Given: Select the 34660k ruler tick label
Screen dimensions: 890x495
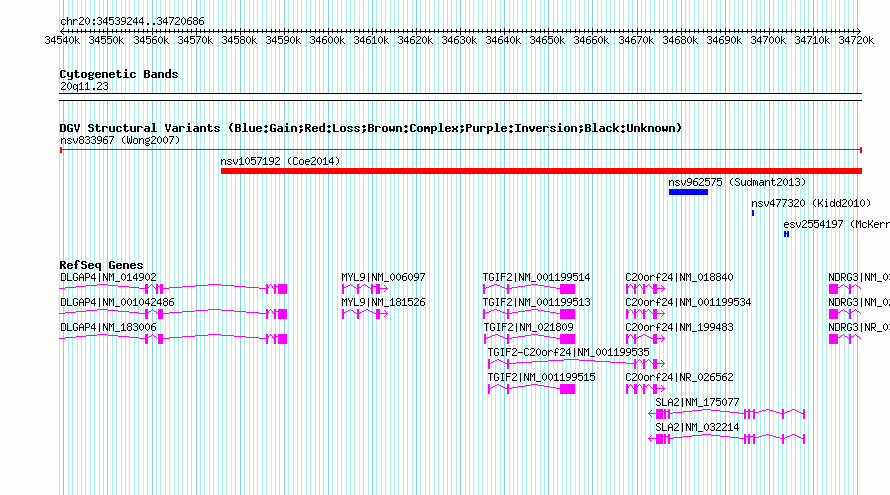Looking at the screenshot, I should (591, 41).
